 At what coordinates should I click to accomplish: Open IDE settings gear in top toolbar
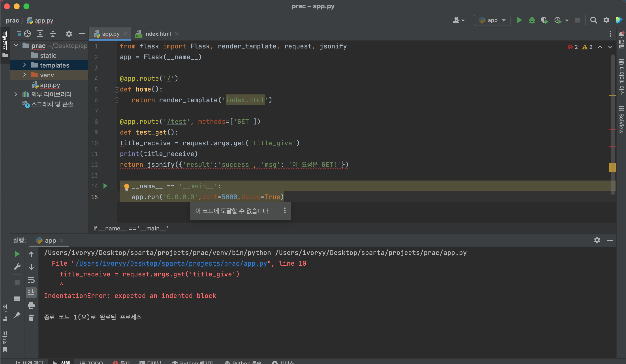point(606,20)
